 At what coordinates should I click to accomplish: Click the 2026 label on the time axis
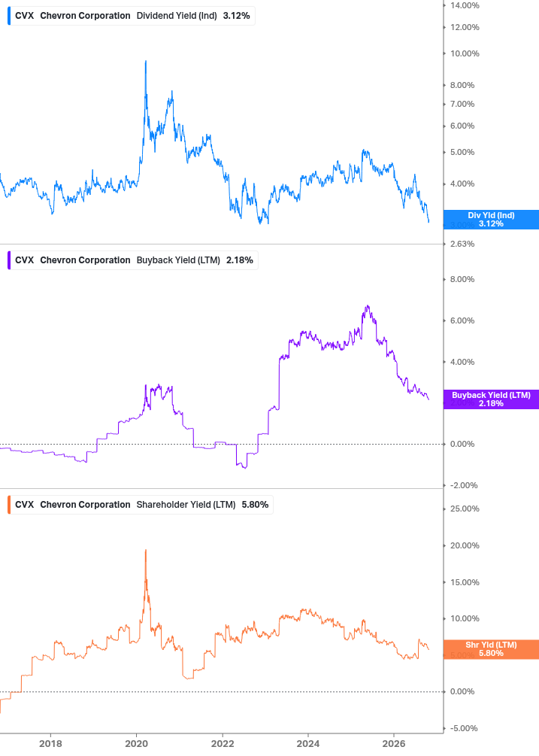[x=394, y=743]
